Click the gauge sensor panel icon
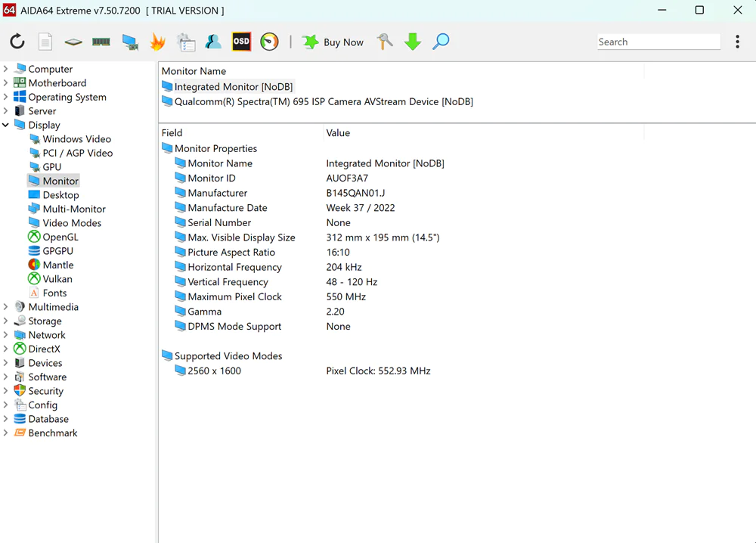Screen dimensions: 756x543 pyautogui.click(x=270, y=42)
